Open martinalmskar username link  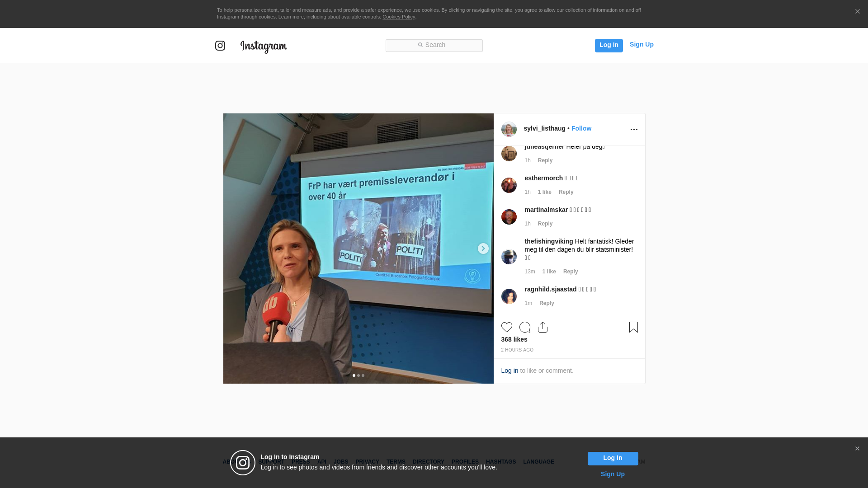click(x=546, y=210)
